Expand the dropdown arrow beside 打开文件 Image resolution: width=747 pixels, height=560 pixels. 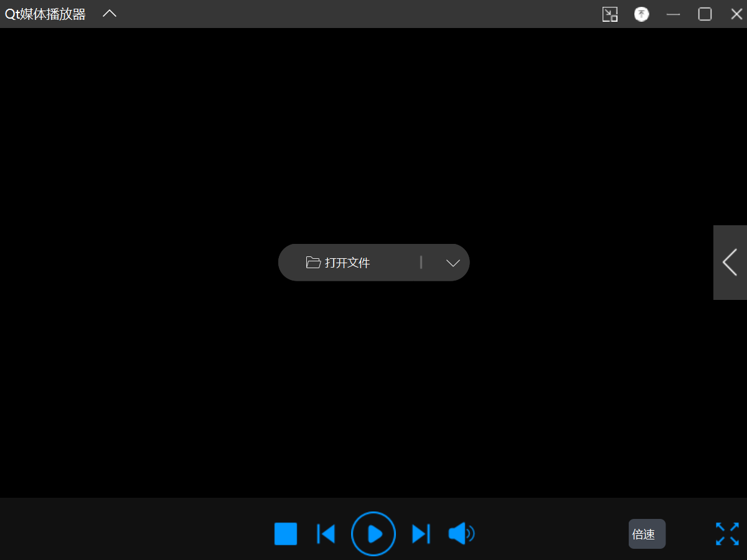[x=453, y=263]
